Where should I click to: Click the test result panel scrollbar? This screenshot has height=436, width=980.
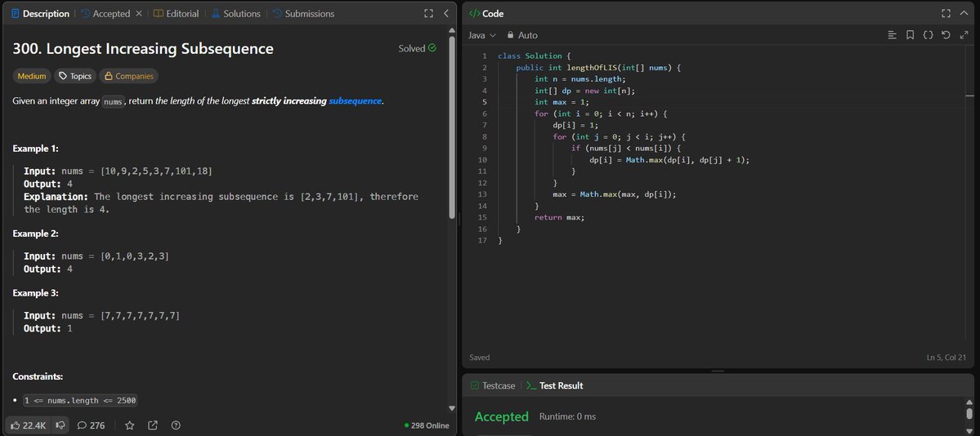(x=969, y=414)
